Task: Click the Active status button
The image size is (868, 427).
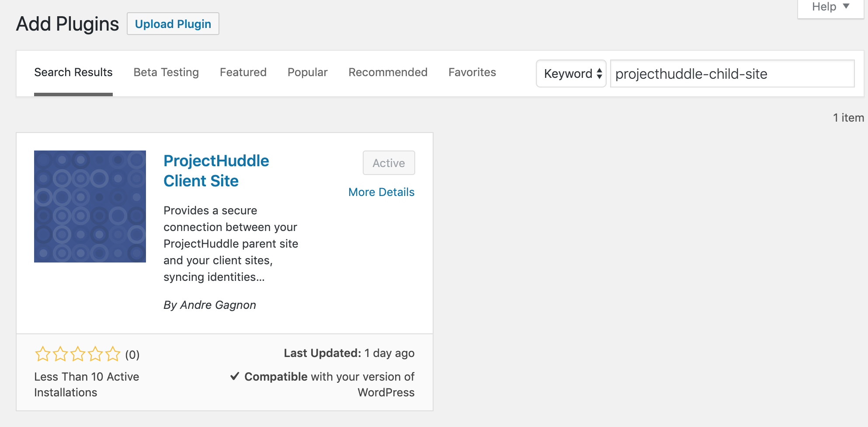Action: pos(389,163)
